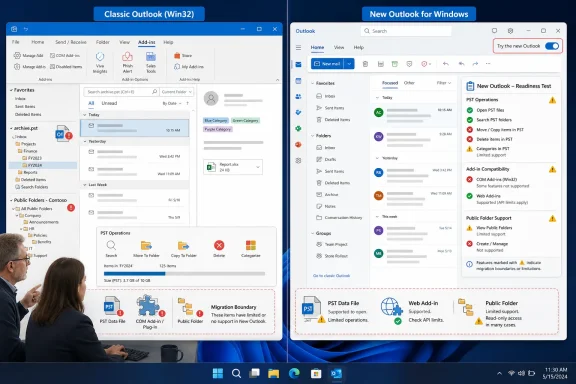Click the Blue Category tag

point(216,121)
